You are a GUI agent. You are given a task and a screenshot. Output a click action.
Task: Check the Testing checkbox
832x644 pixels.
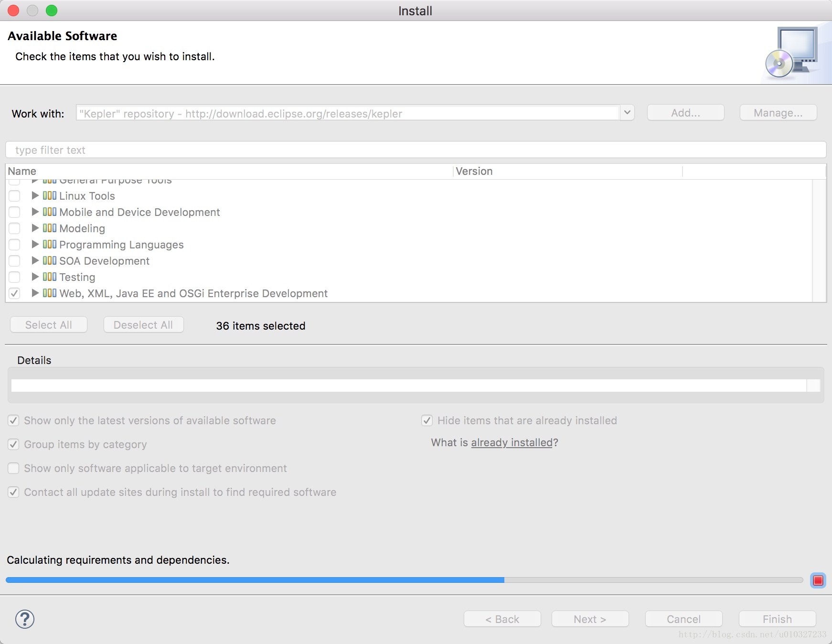point(14,277)
